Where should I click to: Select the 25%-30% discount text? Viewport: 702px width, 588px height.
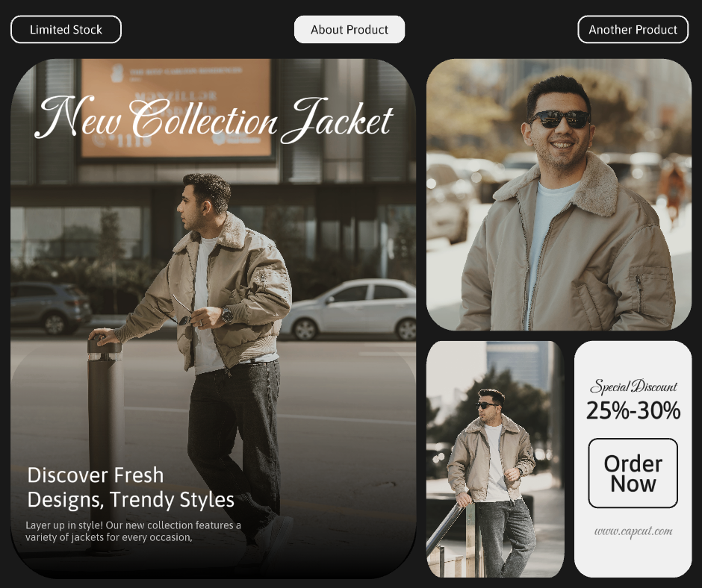coord(633,410)
